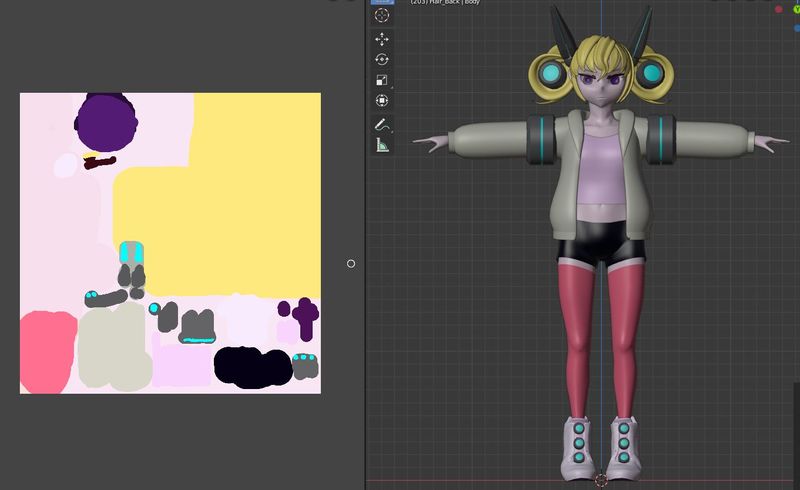Click the black patch in the texture
Image resolution: width=800 pixels, height=490 pixels.
coord(250,366)
